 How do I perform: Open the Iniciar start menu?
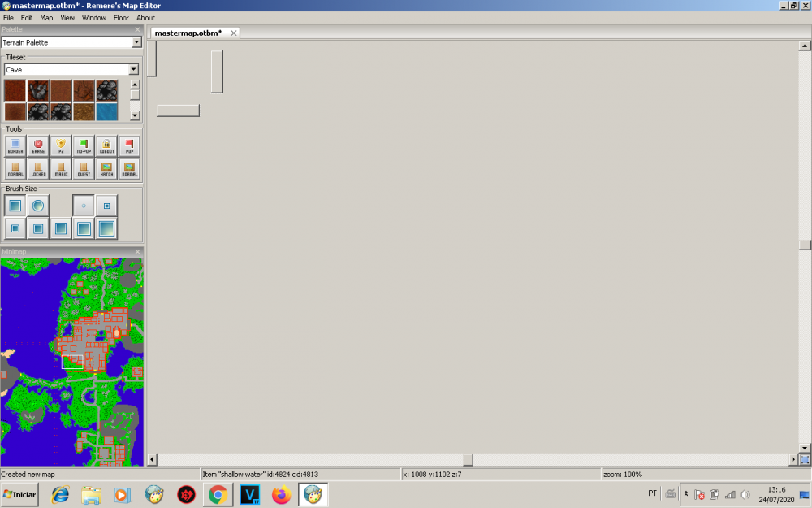pyautogui.click(x=20, y=494)
